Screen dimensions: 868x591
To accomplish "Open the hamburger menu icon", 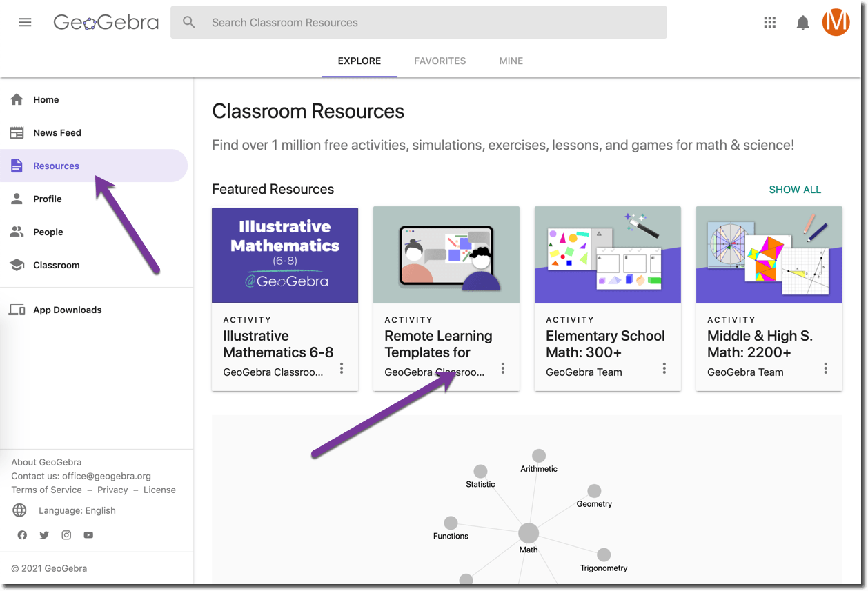I will (25, 22).
